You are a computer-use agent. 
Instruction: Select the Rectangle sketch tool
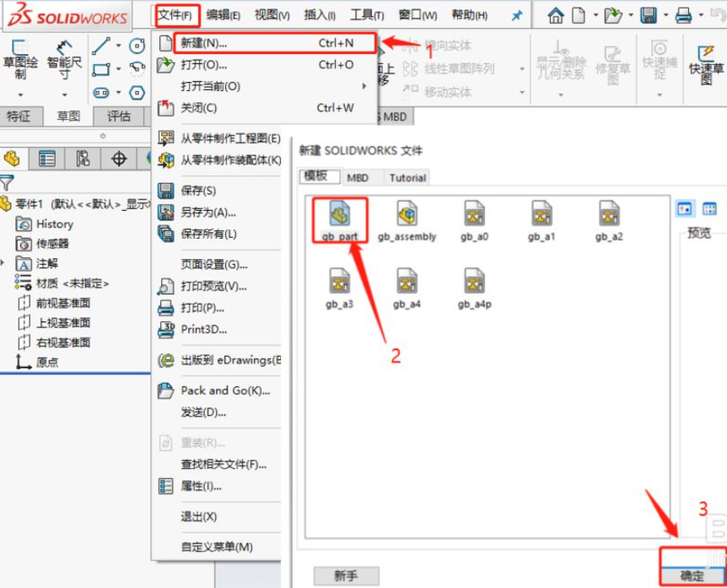tap(101, 69)
